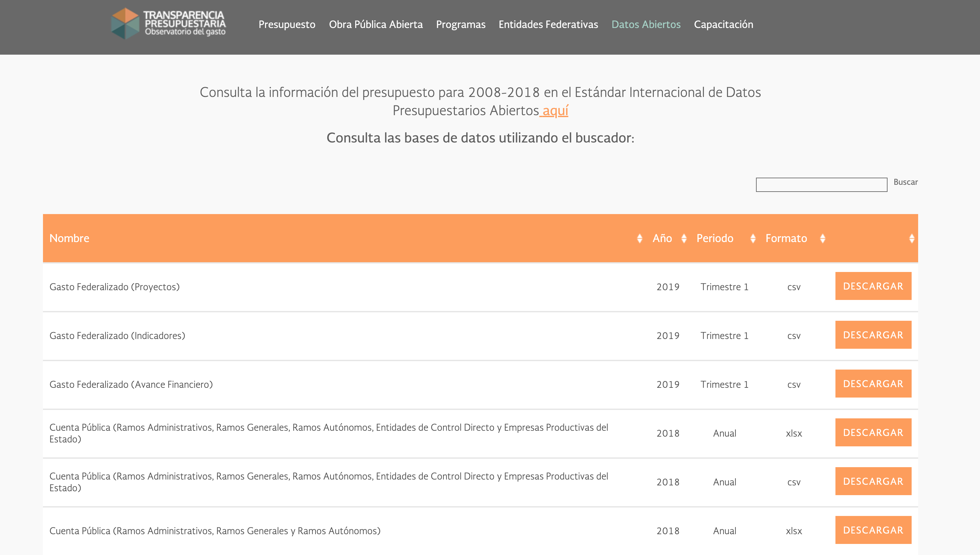This screenshot has width=980, height=555.
Task: Click the Periodo column header label
Action: 715,238
